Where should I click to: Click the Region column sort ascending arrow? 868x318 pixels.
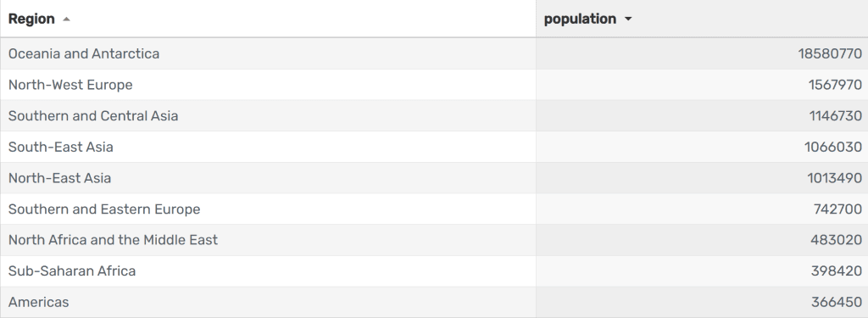tap(66, 19)
